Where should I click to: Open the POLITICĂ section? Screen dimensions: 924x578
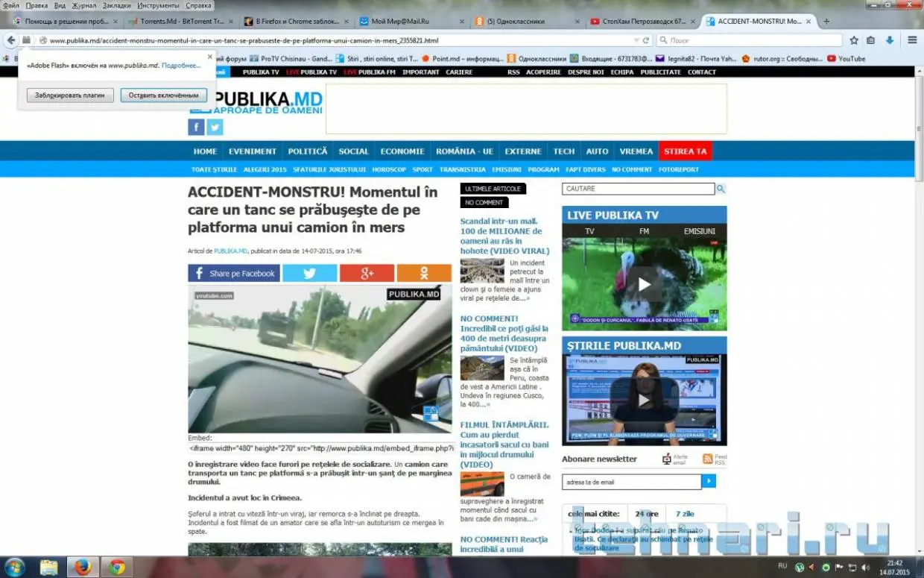tap(308, 151)
